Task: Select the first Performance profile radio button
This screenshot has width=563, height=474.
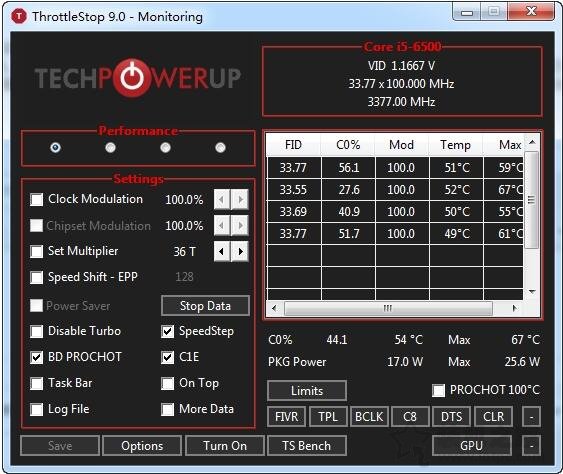Action: 55,148
